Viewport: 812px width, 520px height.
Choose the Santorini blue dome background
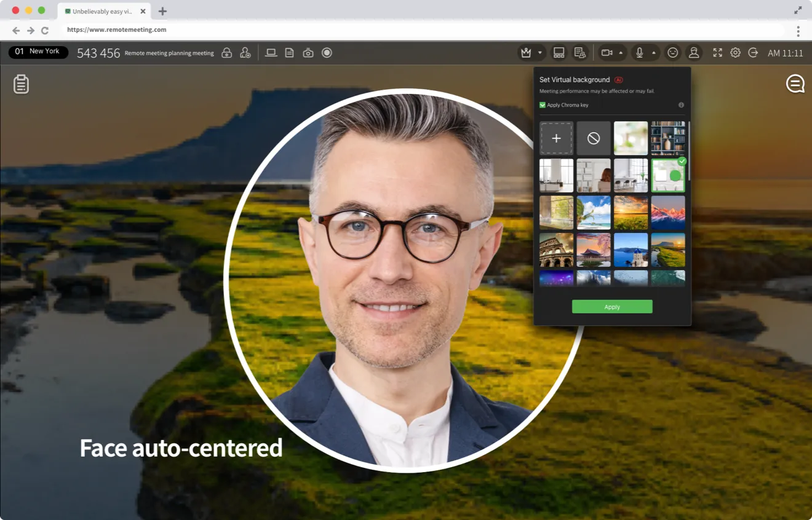click(631, 250)
